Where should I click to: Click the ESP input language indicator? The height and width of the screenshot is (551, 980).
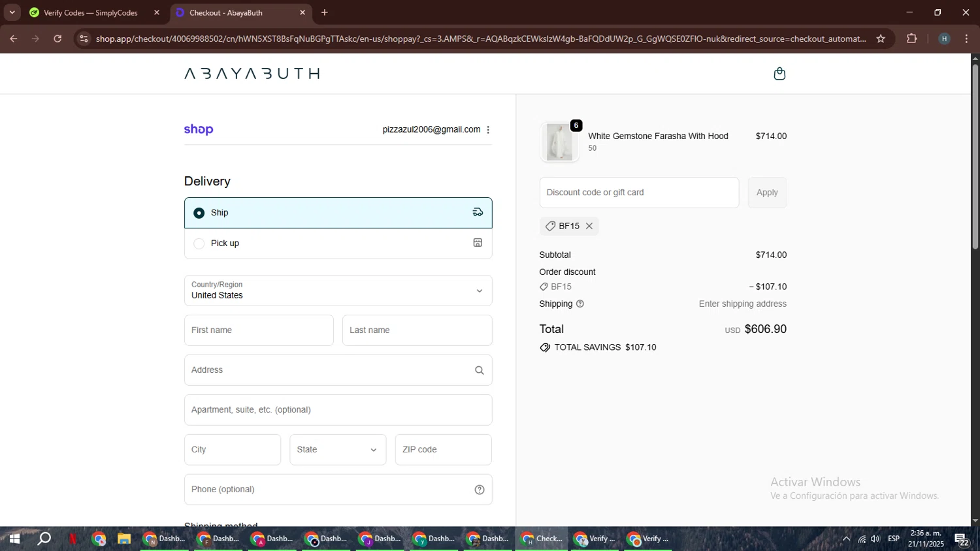point(894,539)
